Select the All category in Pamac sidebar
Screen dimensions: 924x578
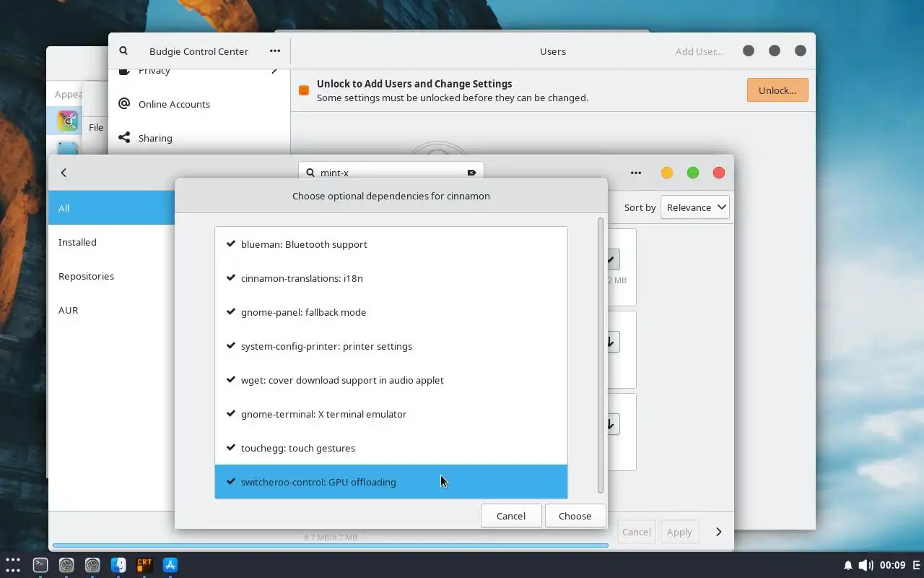pos(112,208)
